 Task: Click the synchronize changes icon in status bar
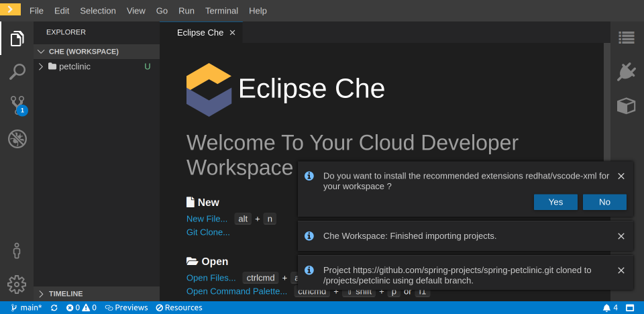[54, 307]
